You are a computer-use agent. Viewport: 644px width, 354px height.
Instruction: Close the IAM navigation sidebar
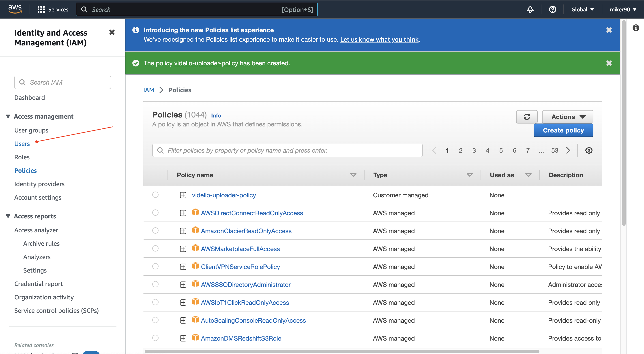pos(112,32)
